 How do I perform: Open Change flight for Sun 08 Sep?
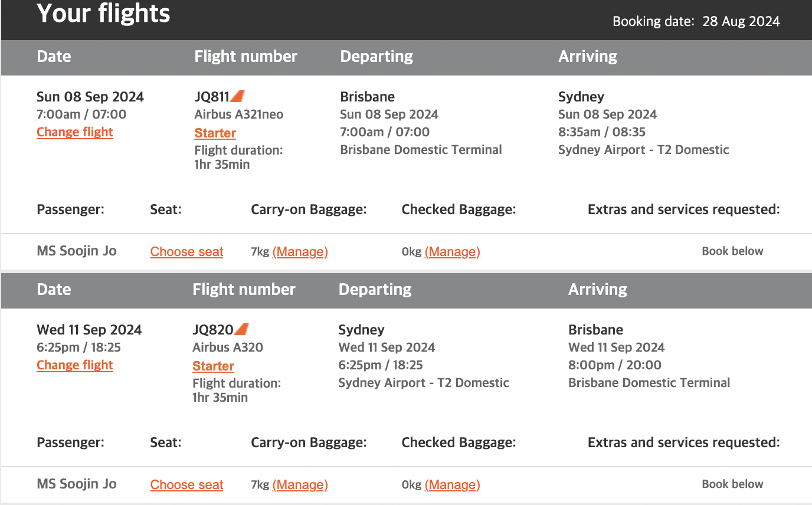(75, 132)
